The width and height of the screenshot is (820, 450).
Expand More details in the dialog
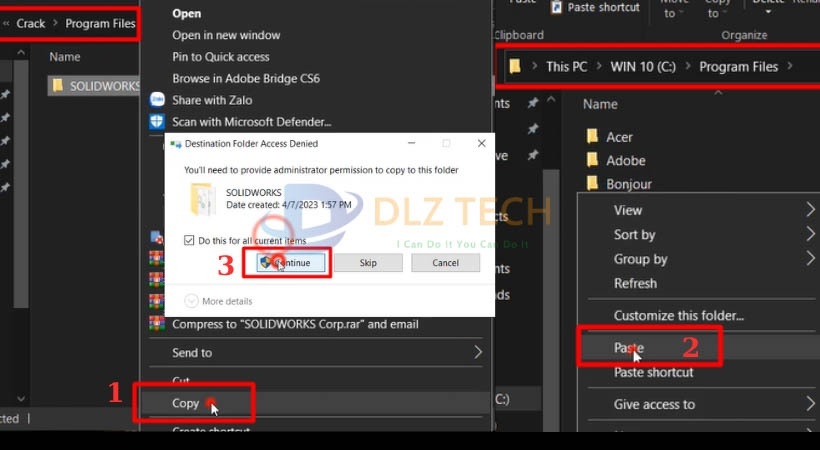click(x=191, y=301)
